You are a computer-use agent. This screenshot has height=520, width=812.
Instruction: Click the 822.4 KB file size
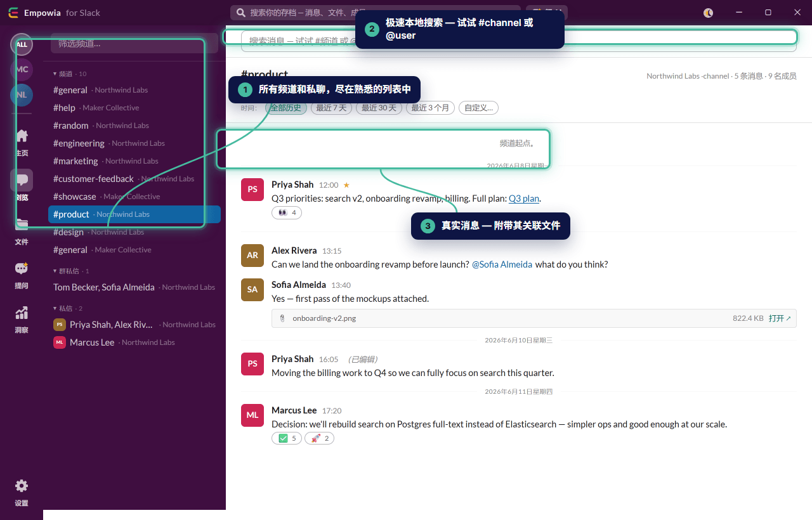pyautogui.click(x=748, y=318)
